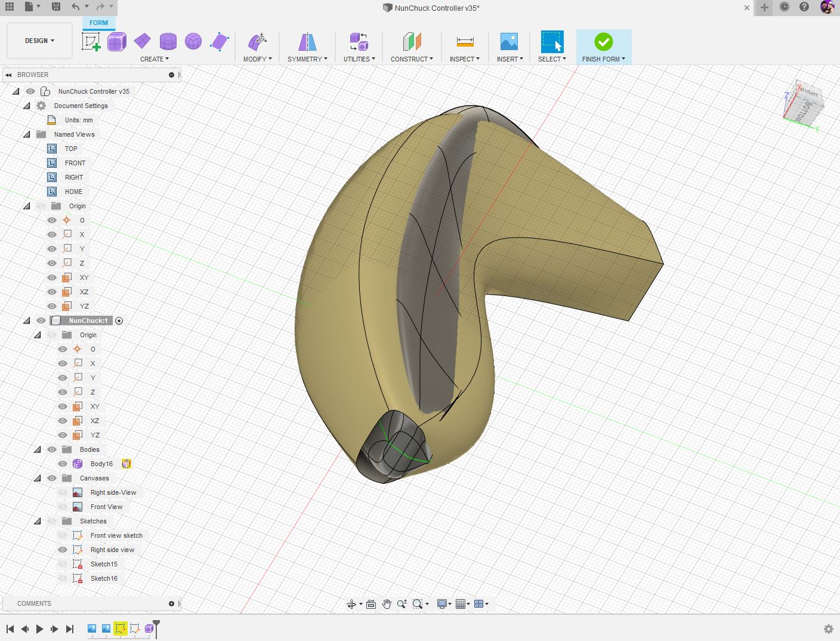Open the UTILITIES dropdown menu

click(359, 59)
